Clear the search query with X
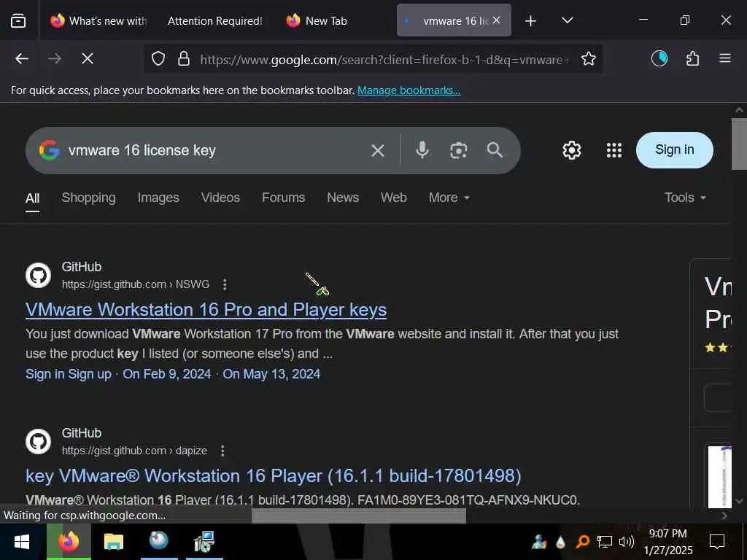This screenshot has height=560, width=747. pyautogui.click(x=378, y=150)
